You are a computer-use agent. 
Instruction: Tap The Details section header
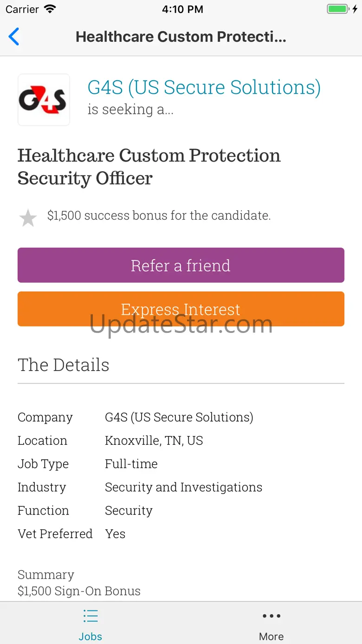[x=64, y=365]
